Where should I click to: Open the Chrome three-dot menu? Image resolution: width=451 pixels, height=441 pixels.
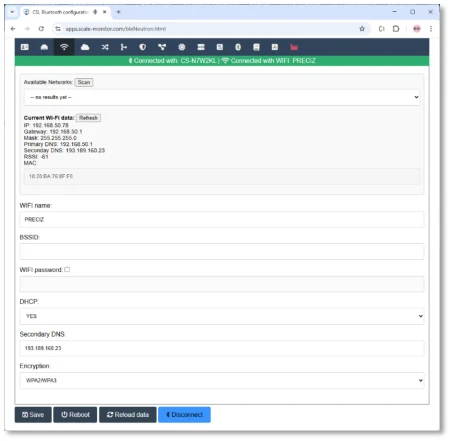(x=431, y=29)
